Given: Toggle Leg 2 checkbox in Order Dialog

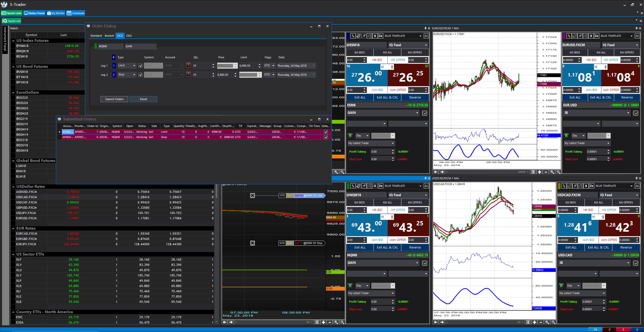Looking at the screenshot, I should pyautogui.click(x=141, y=75).
